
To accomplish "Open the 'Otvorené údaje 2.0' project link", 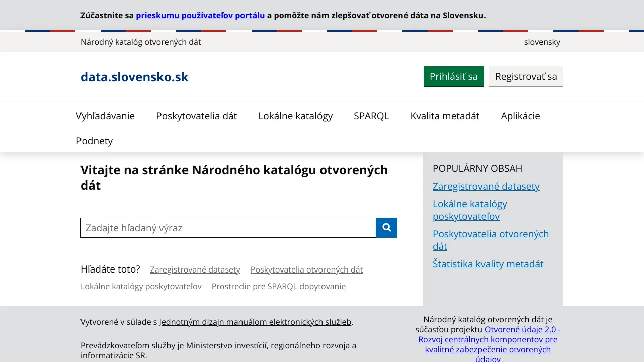I will [488, 344].
